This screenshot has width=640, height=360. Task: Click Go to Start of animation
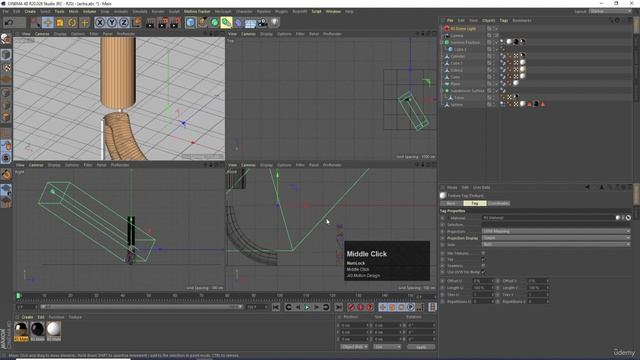pos(276,307)
